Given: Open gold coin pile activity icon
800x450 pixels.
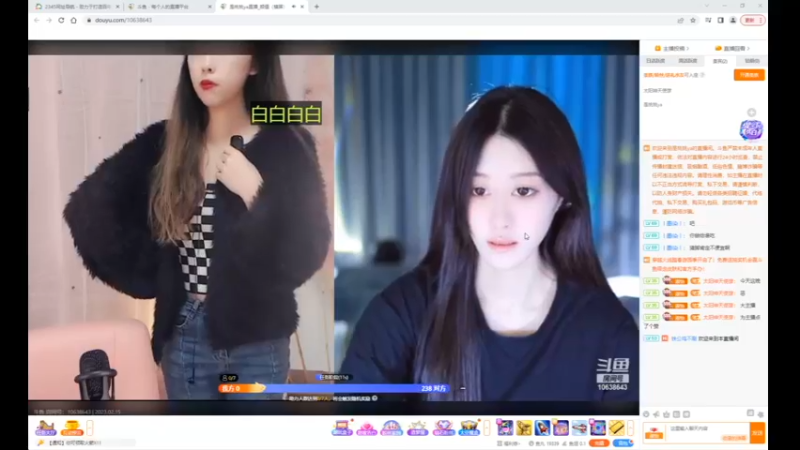Looking at the screenshot, I should pyautogui.click(x=72, y=428).
